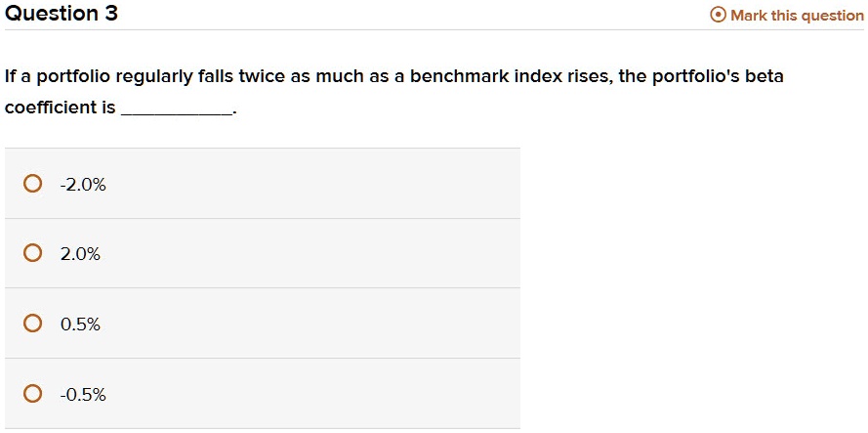This screenshot has width=868, height=433.
Task: Click the "-2.0%" answer label text
Action: tap(83, 184)
